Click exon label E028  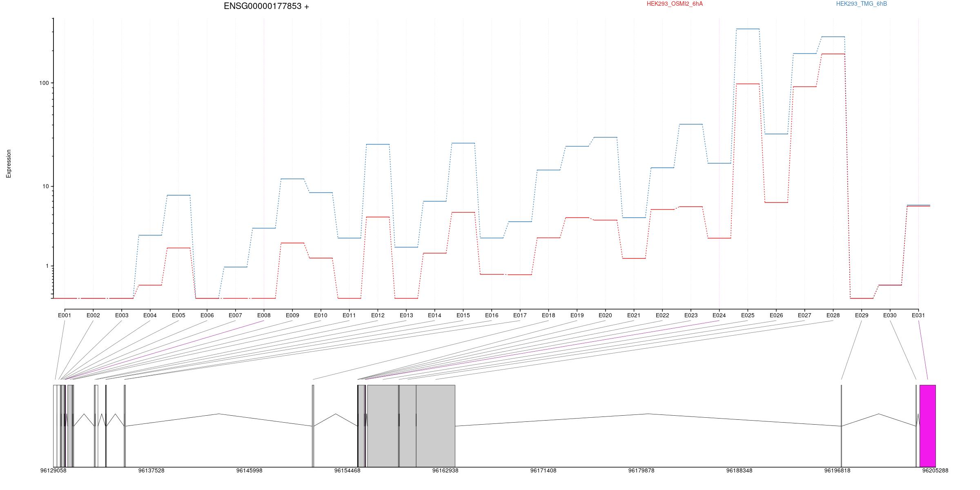coord(833,315)
